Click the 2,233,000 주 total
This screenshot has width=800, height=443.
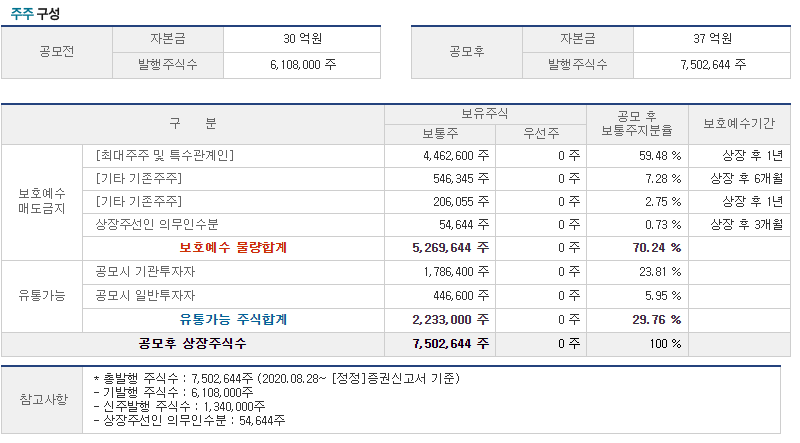point(451,320)
